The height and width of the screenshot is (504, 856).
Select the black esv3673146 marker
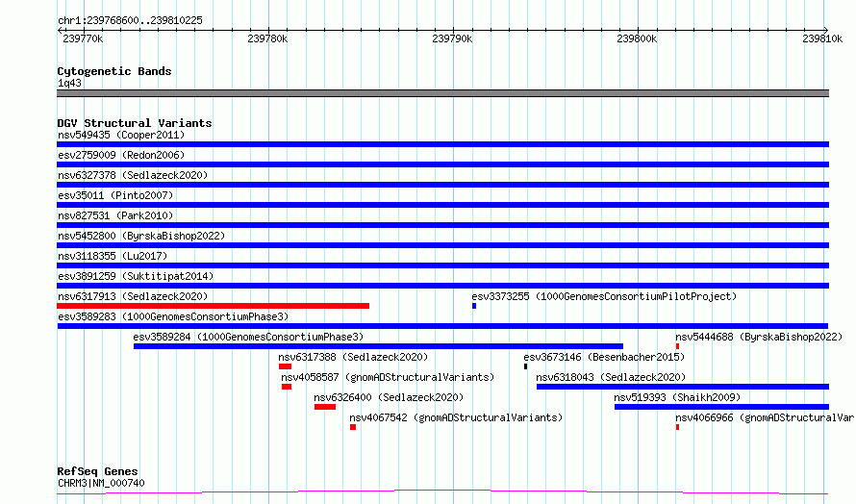(526, 366)
